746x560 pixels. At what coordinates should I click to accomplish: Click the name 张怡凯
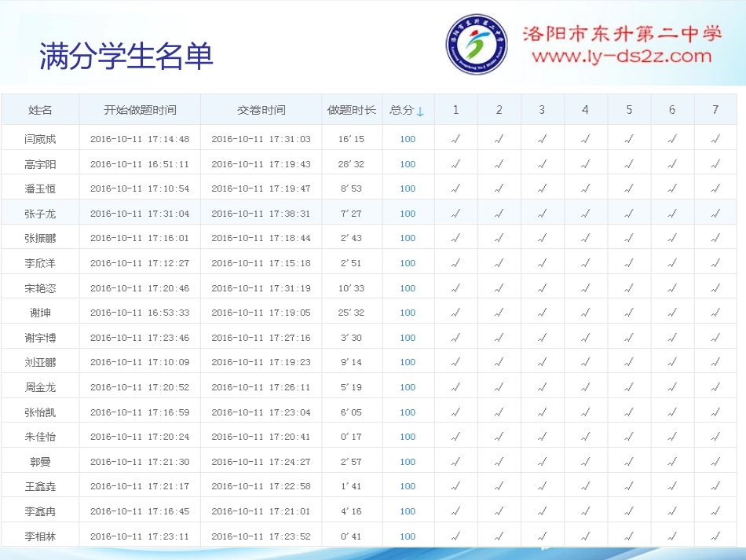(x=40, y=412)
